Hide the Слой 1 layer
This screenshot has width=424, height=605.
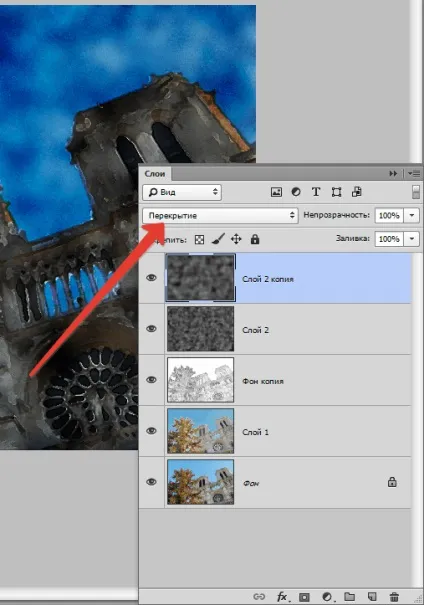(151, 431)
